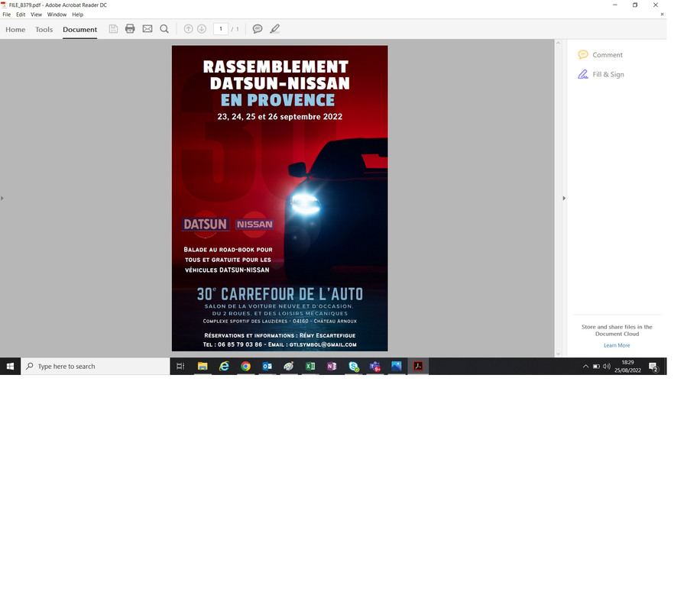Open Microsoft Teams from taskbar
The image size is (700, 611).
(x=375, y=367)
